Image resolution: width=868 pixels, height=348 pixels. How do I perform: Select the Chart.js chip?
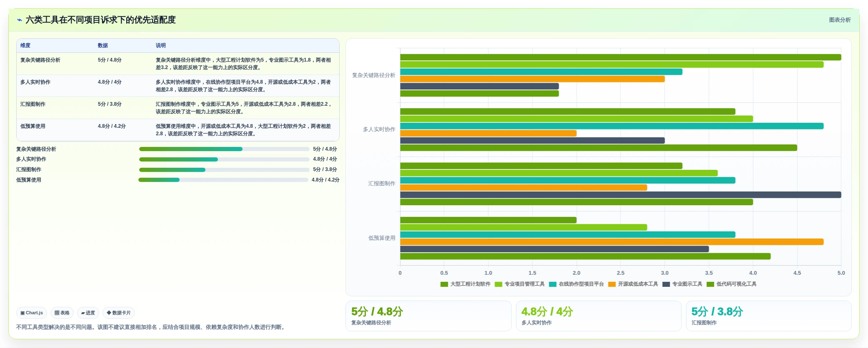32,313
